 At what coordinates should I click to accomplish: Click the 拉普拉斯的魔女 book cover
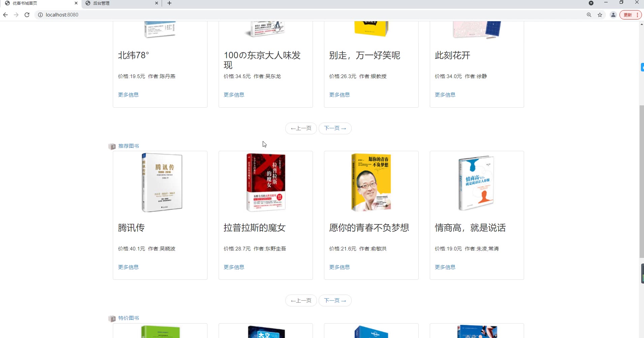click(x=266, y=182)
